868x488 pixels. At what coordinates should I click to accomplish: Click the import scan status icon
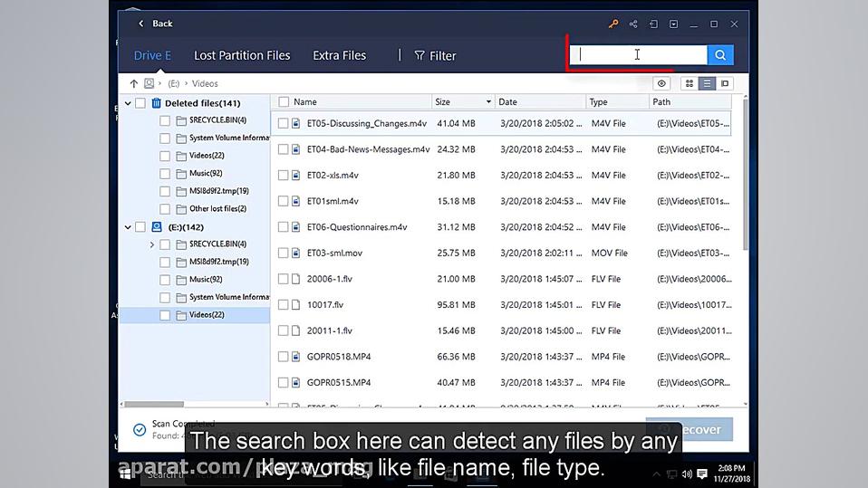click(654, 24)
